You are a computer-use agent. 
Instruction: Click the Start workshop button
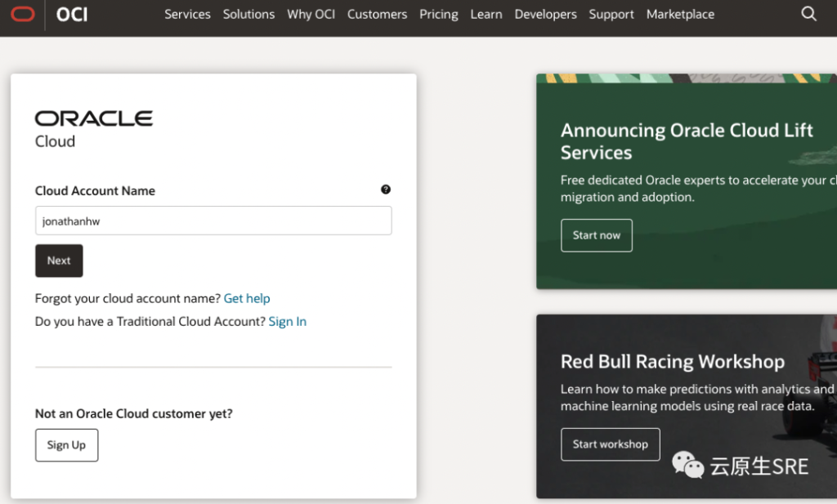pos(610,444)
